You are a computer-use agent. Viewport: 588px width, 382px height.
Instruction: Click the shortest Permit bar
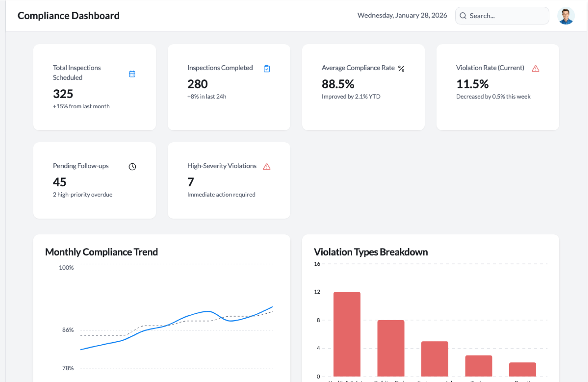522,369
